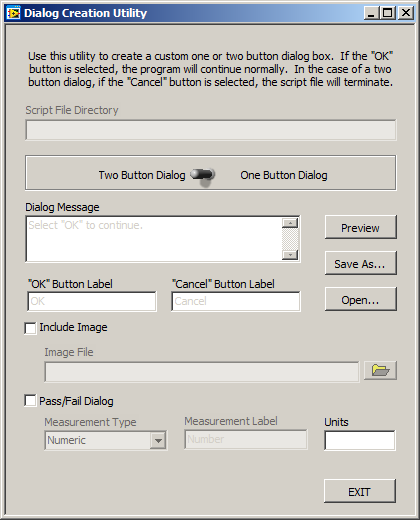Screen dimensions: 420x520
Task: Flip the Two/One Button Dialog switch
Action: click(x=203, y=175)
